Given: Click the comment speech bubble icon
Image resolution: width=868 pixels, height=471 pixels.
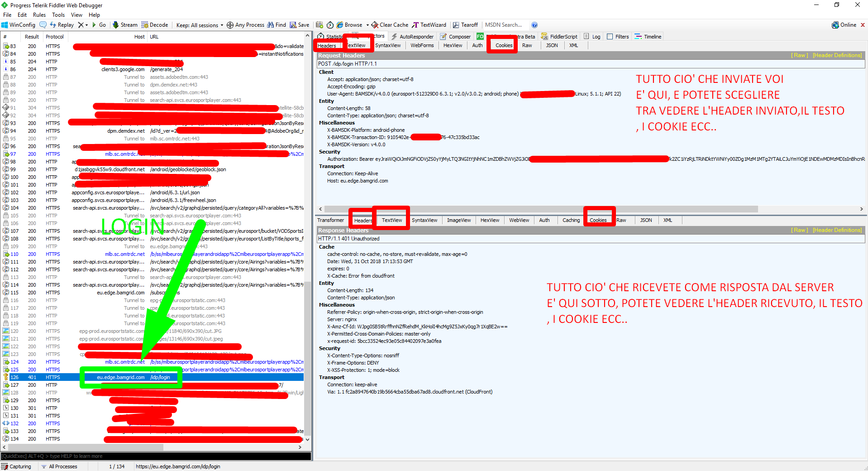Looking at the screenshot, I should click(43, 25).
